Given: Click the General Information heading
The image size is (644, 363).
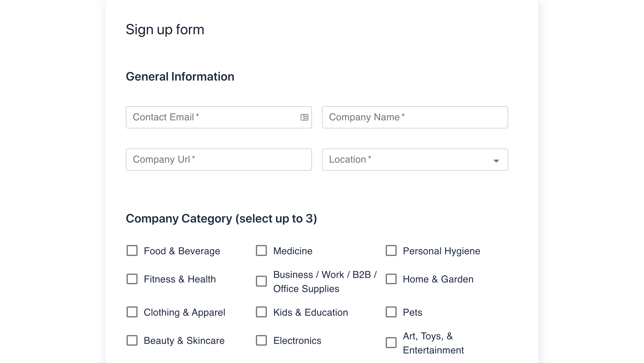Looking at the screenshot, I should [x=180, y=77].
